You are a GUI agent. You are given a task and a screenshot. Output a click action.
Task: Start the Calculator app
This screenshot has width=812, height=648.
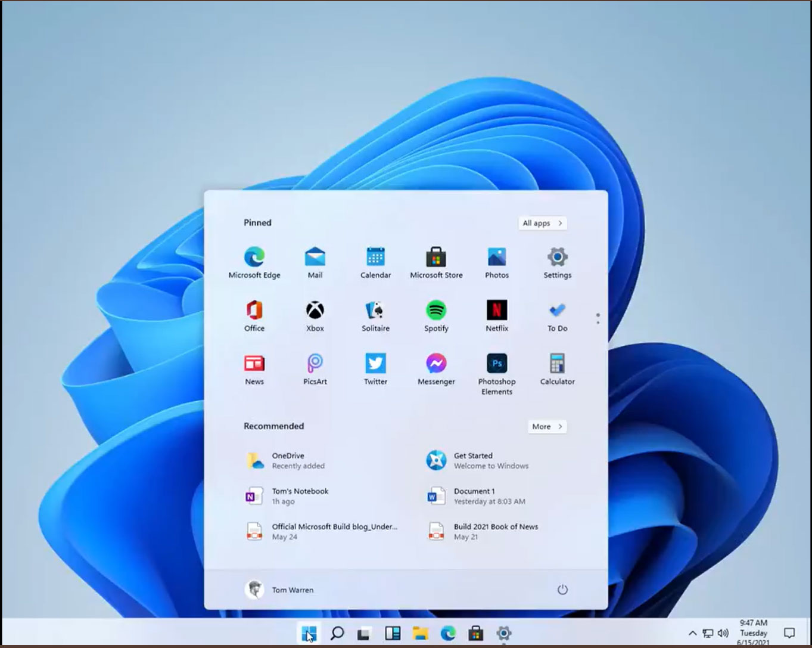tap(556, 364)
